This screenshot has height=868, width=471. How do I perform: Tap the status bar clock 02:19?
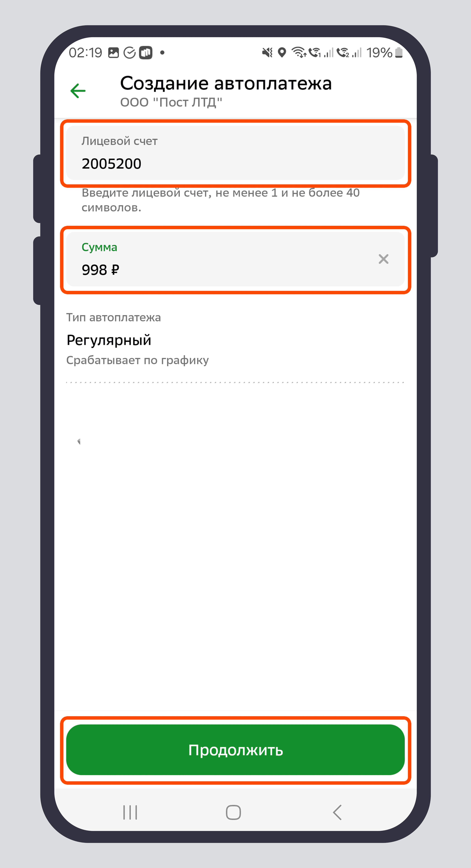(85, 53)
